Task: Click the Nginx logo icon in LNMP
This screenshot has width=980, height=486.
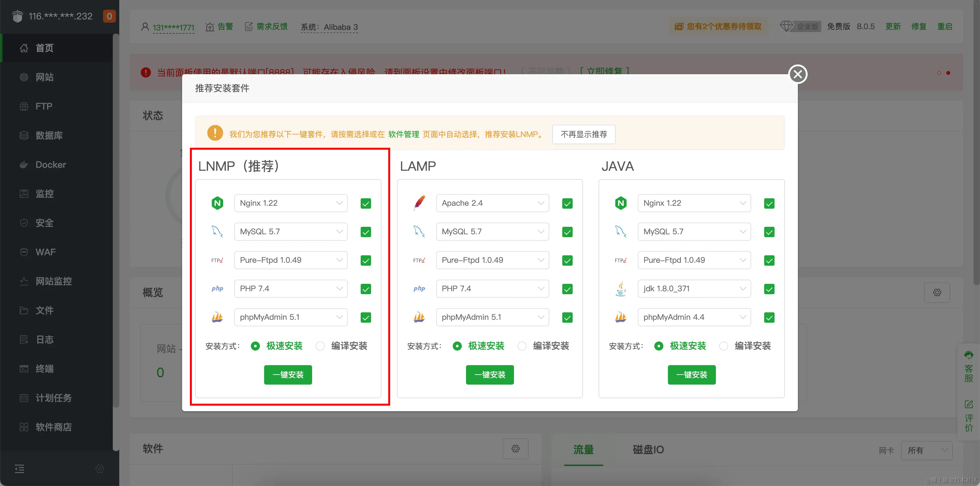Action: click(x=217, y=203)
